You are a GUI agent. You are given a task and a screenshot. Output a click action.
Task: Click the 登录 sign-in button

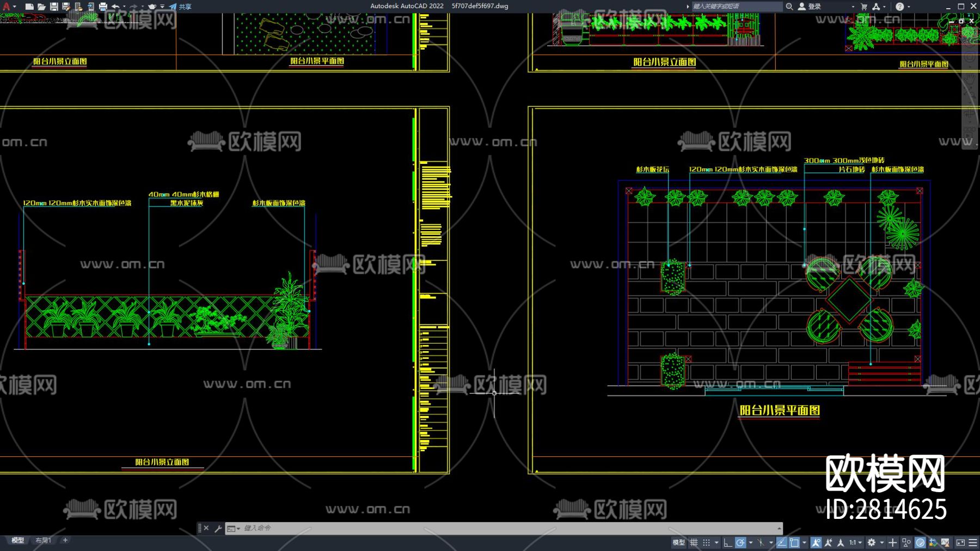(x=810, y=7)
